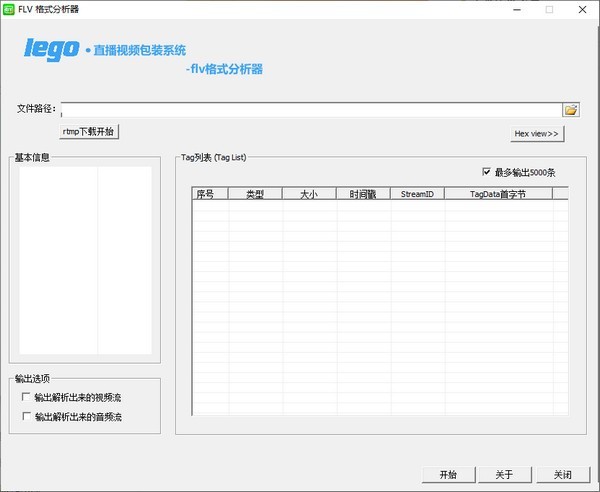Sort by the 类型 column header

click(x=255, y=194)
